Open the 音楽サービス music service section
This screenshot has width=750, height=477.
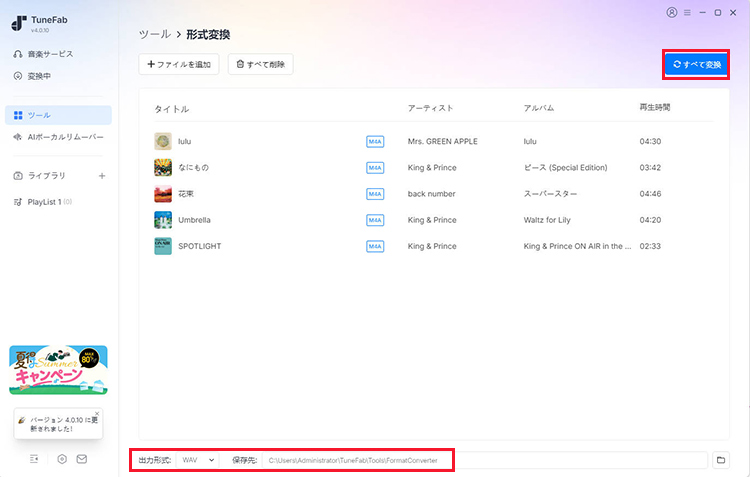pyautogui.click(x=44, y=54)
